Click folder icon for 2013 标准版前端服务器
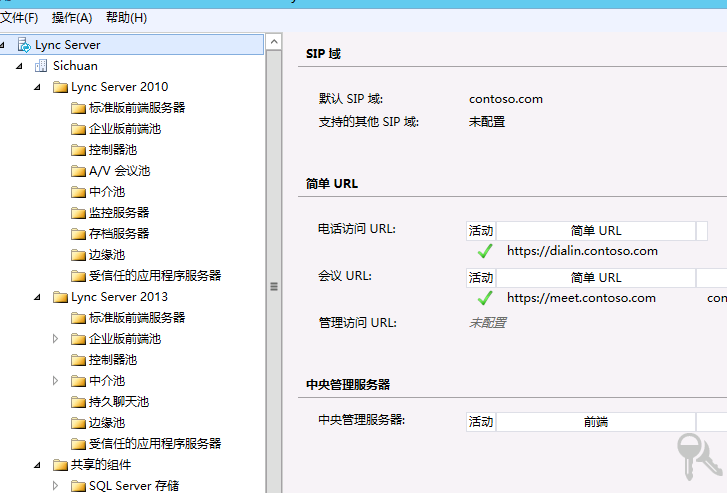Image resolution: width=727 pixels, height=493 pixels. click(78, 318)
